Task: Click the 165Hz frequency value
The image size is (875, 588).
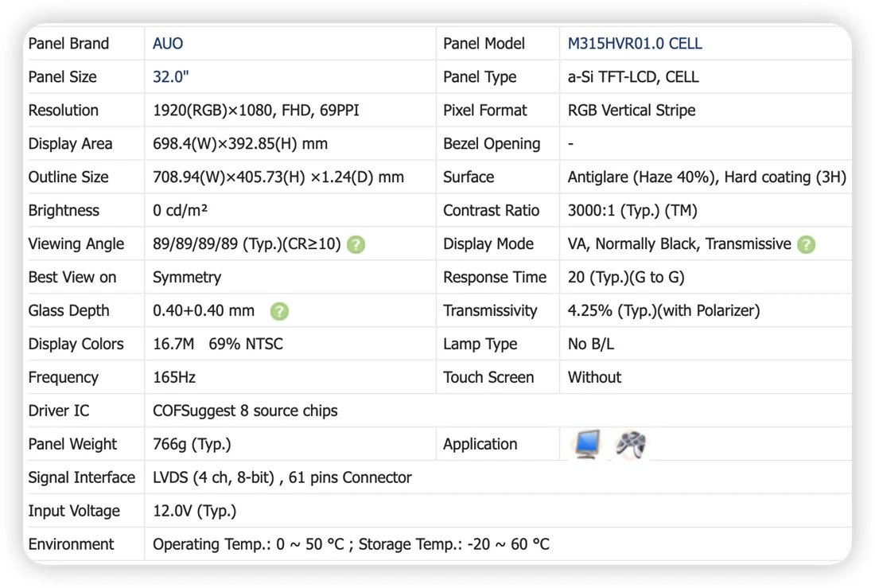Action: click(174, 377)
